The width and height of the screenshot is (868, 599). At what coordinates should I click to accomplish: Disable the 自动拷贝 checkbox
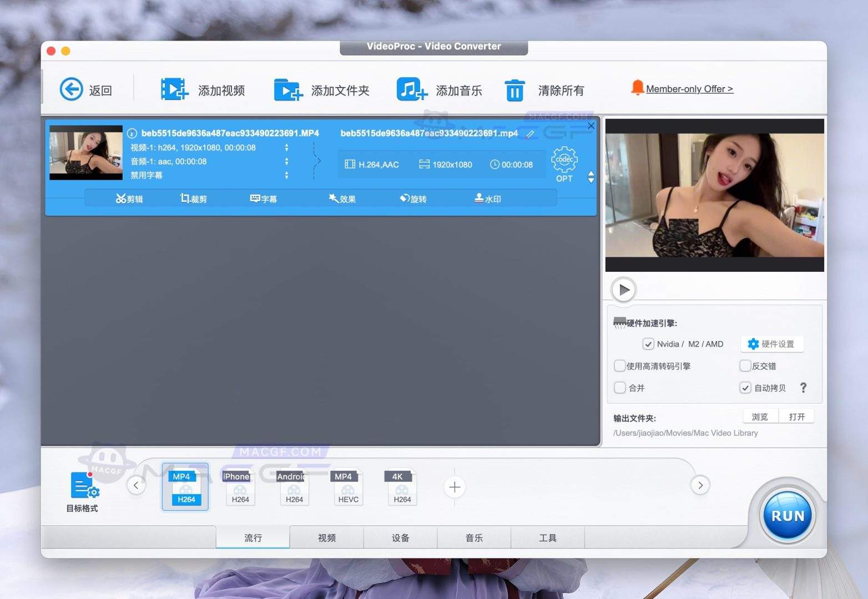[x=745, y=388]
